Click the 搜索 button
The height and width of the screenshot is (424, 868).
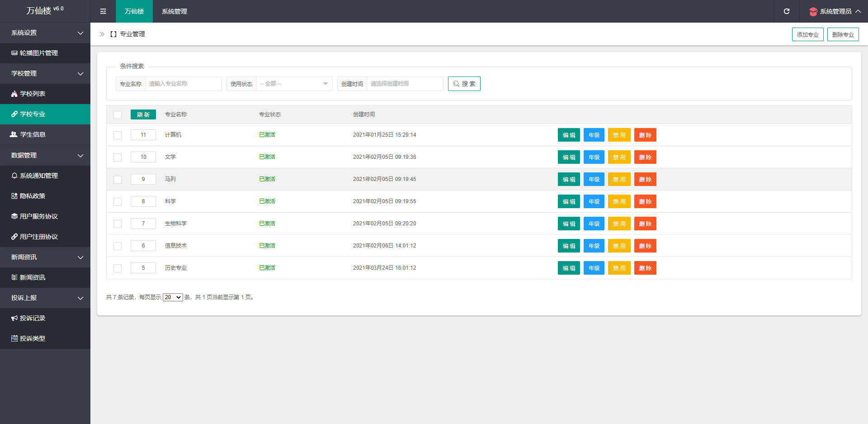(464, 84)
